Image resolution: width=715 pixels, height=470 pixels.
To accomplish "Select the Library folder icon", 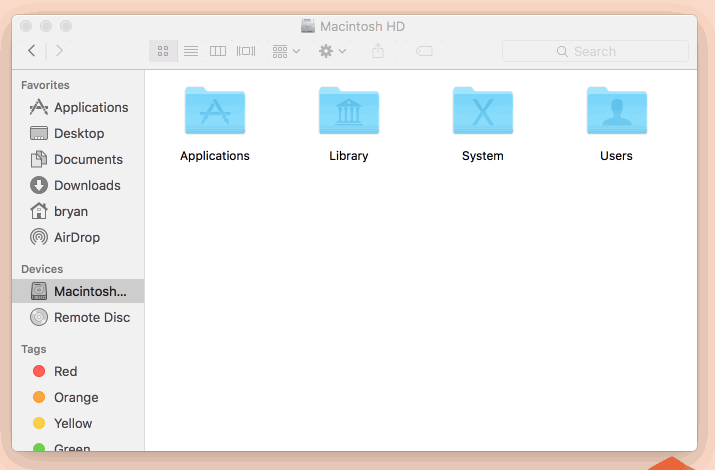I will click(349, 110).
